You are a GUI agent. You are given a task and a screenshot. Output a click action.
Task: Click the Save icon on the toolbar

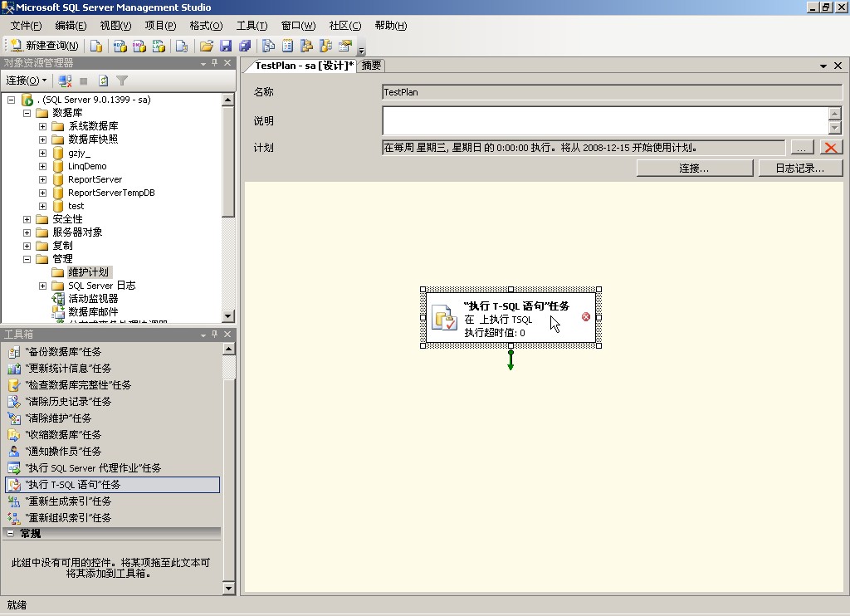[x=225, y=46]
